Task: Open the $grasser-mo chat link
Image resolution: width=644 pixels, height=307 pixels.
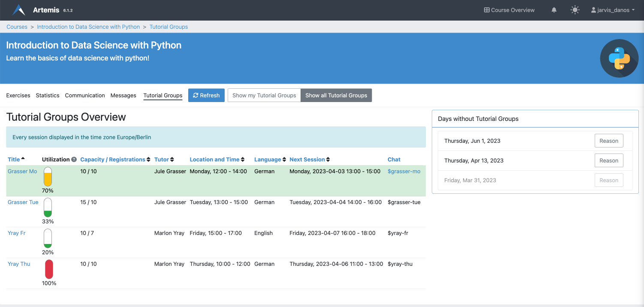Action: coord(403,171)
